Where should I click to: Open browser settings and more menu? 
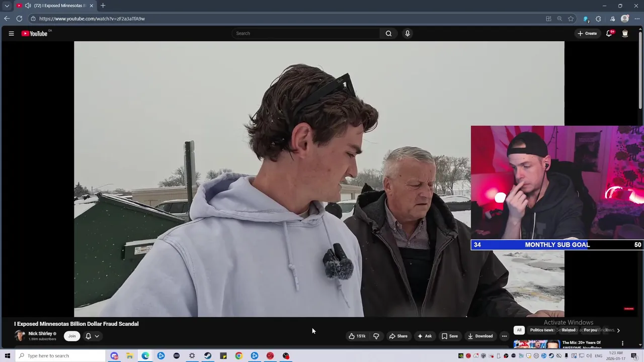pyautogui.click(x=637, y=19)
